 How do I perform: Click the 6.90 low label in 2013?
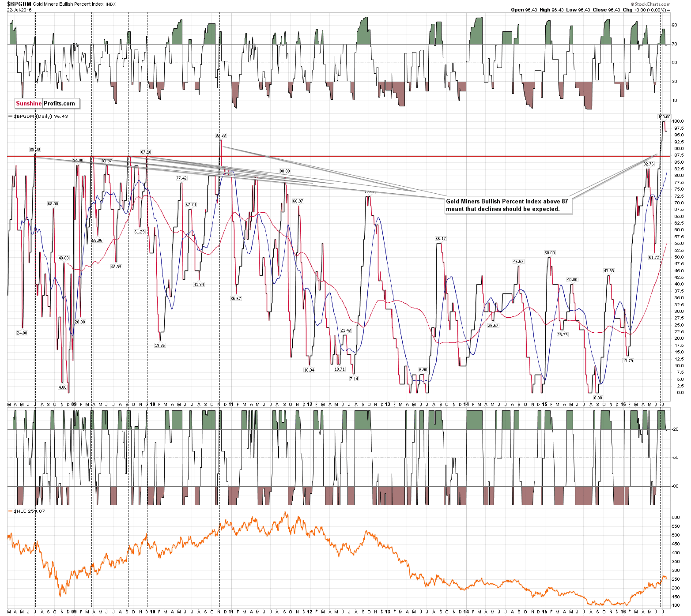pyautogui.click(x=423, y=370)
